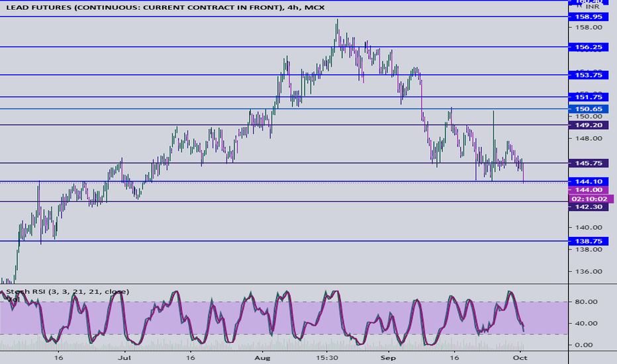The width and height of the screenshot is (617, 364).
Task: Select the 138.75 price level label
Action: 589,241
